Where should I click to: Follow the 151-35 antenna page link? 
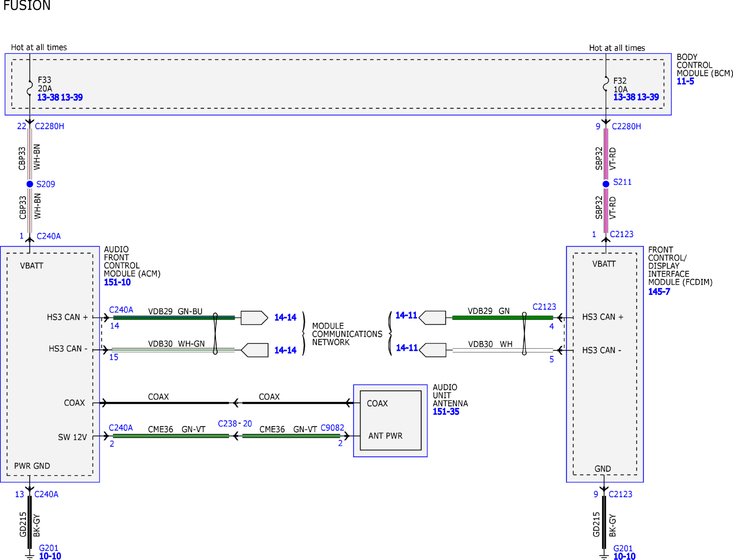click(x=446, y=411)
